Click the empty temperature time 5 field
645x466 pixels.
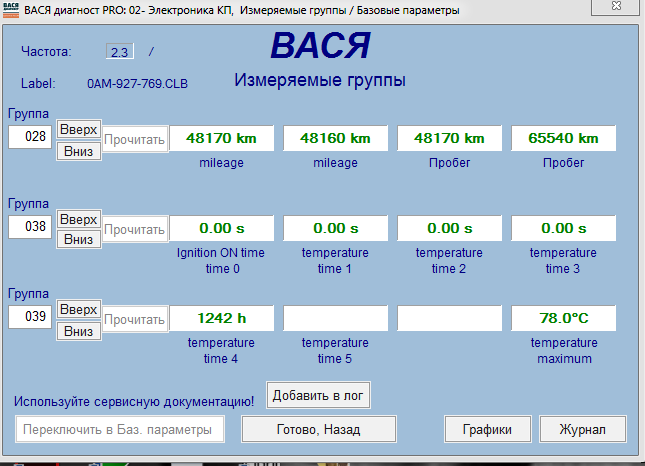335,318
